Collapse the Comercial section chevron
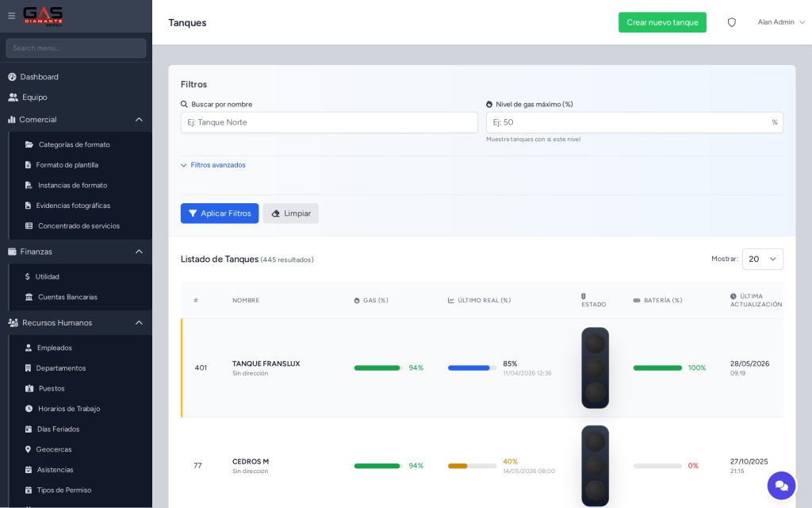 [139, 119]
